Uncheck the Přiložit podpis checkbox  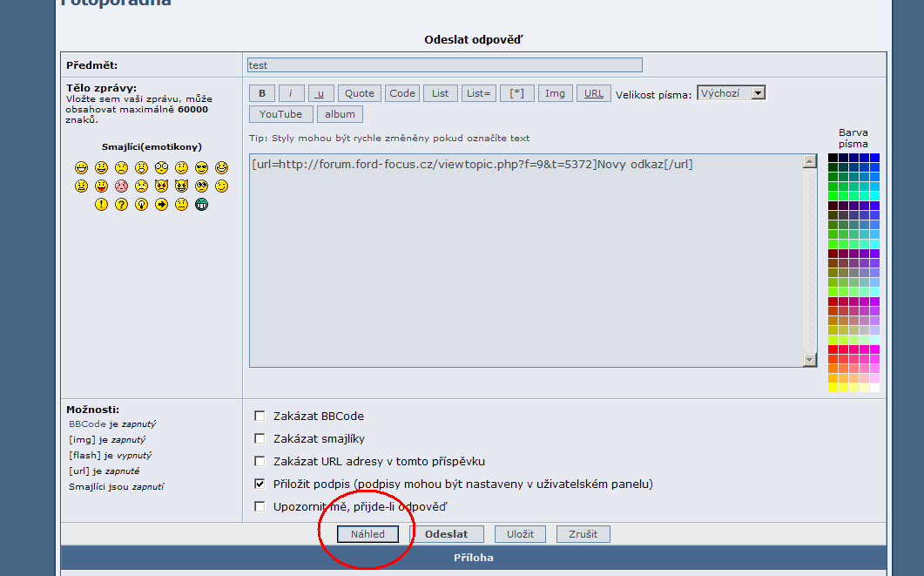pyautogui.click(x=260, y=484)
